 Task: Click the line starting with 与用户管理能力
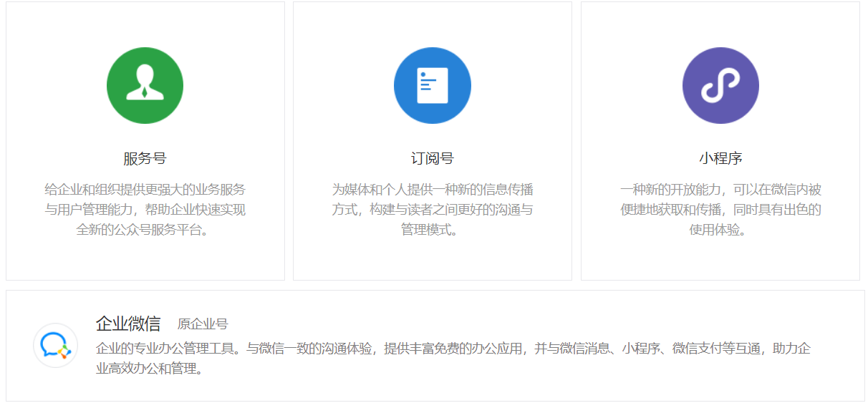(x=145, y=210)
